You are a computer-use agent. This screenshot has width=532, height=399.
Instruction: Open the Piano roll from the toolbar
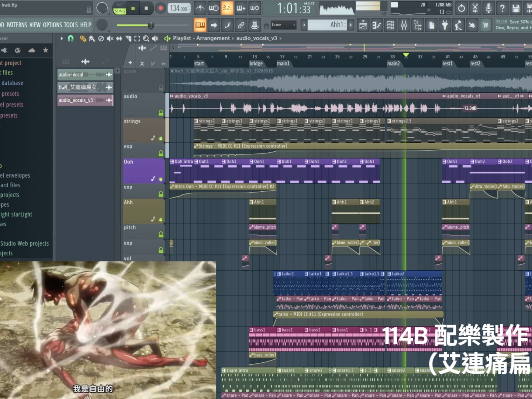[x=377, y=25]
